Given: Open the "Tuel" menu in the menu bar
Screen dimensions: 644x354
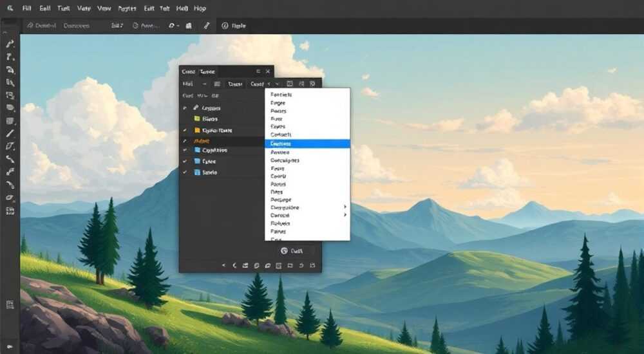Looking at the screenshot, I should point(64,8).
